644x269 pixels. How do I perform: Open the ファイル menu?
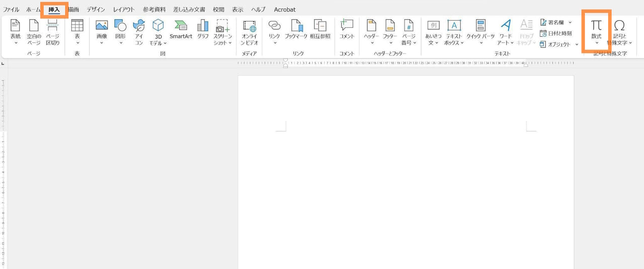pyautogui.click(x=11, y=10)
